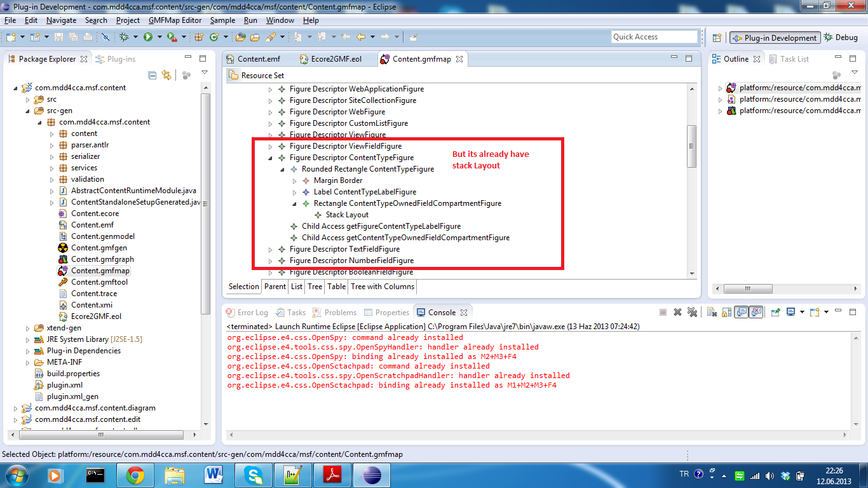Click the Microsoft Word taskbar icon
The width and height of the screenshot is (868, 488).
click(214, 475)
